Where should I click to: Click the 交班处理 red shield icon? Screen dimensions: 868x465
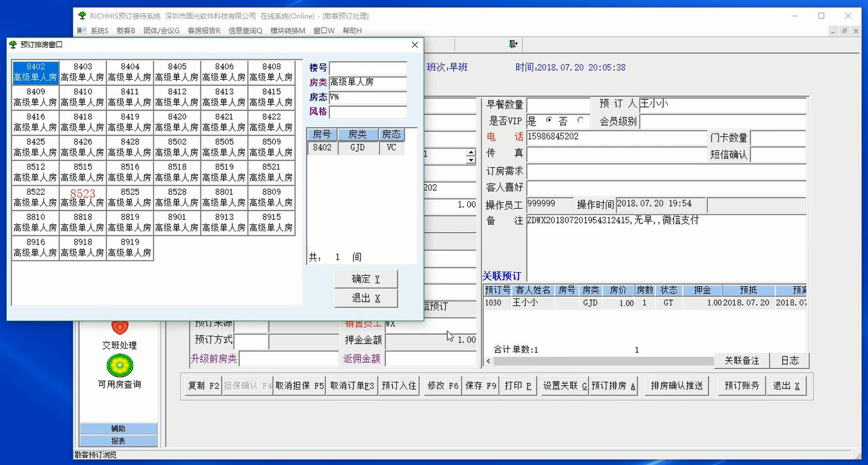(119, 327)
